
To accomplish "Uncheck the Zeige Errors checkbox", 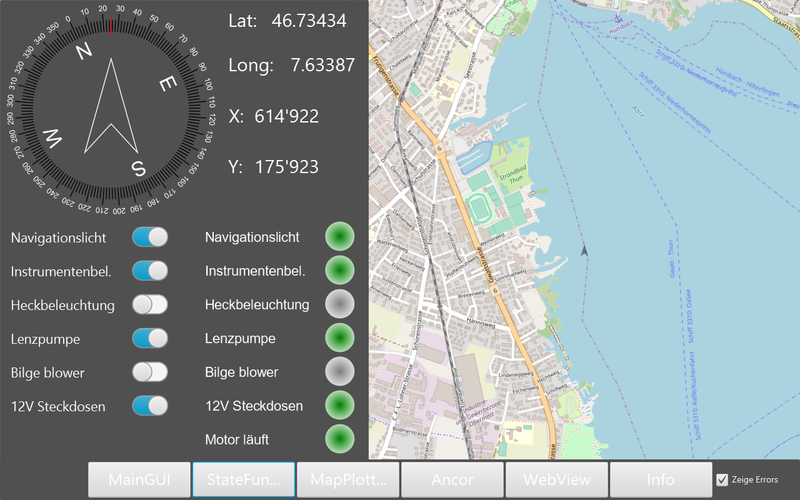I will 723,480.
